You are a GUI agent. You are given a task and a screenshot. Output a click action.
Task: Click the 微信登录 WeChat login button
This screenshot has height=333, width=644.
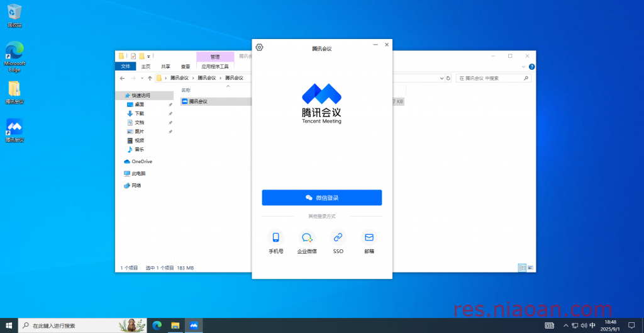pyautogui.click(x=322, y=198)
